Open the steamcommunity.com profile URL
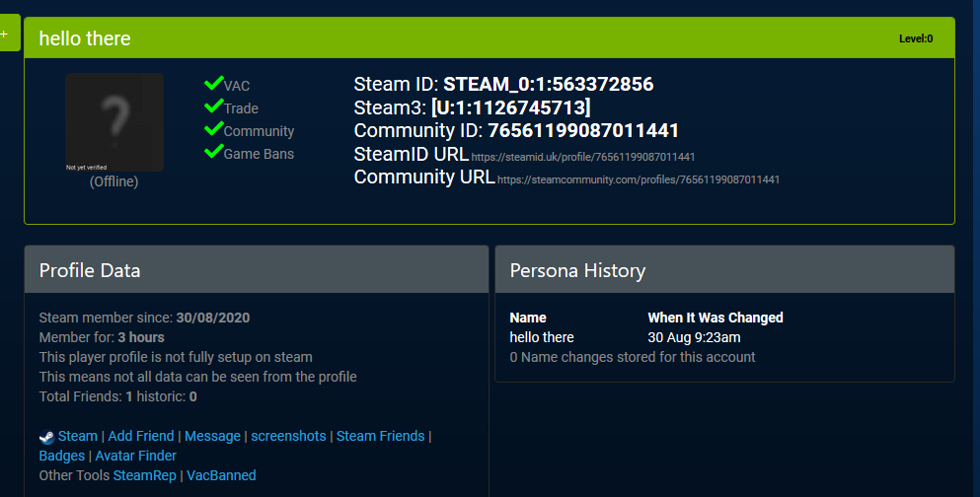 pos(639,179)
